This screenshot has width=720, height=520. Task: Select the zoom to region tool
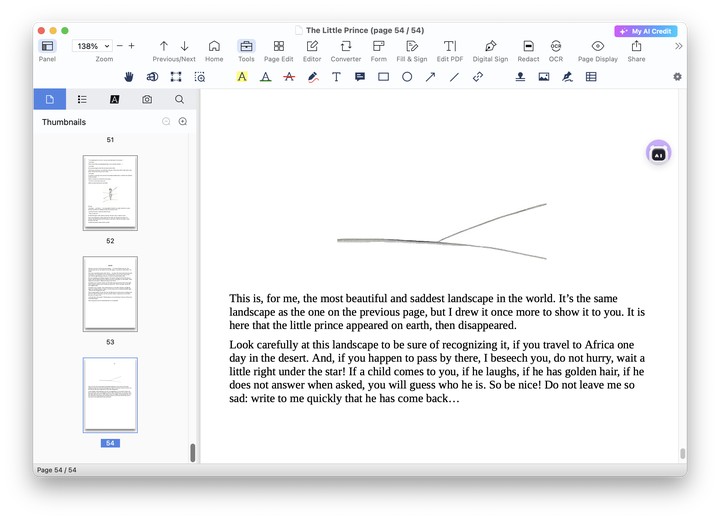coord(200,77)
